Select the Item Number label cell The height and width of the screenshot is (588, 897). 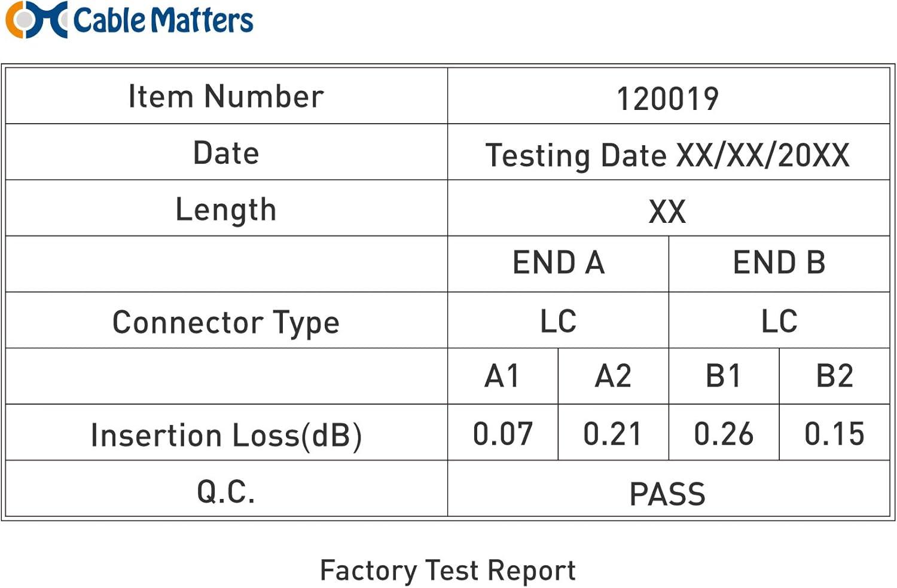point(226,96)
